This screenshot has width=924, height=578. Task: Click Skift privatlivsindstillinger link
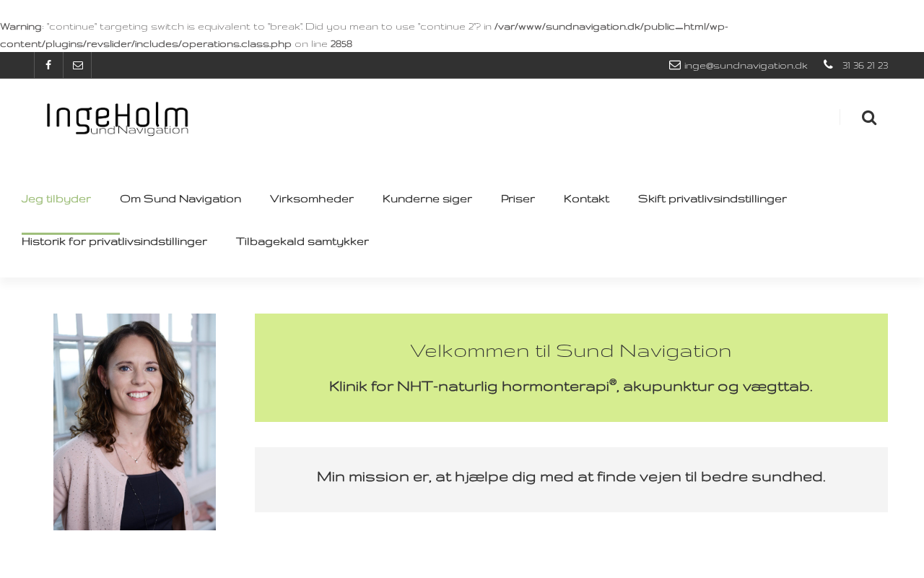[712, 199]
